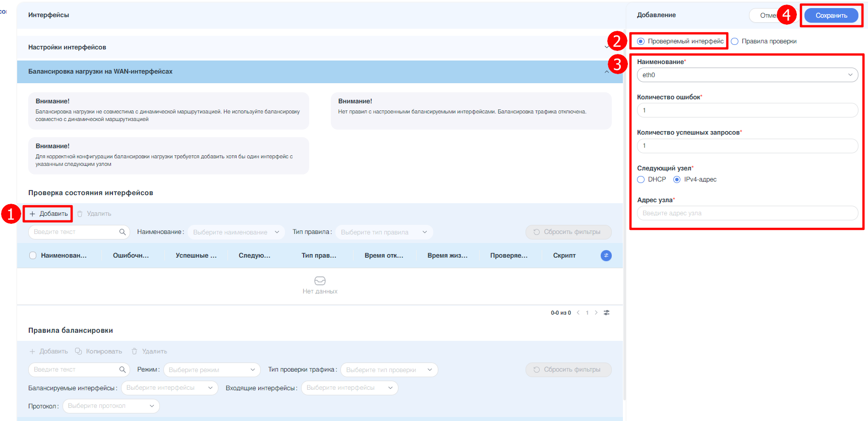Click the search magnifier in balancing rules filter
The width and height of the screenshot is (868, 421).
122,370
